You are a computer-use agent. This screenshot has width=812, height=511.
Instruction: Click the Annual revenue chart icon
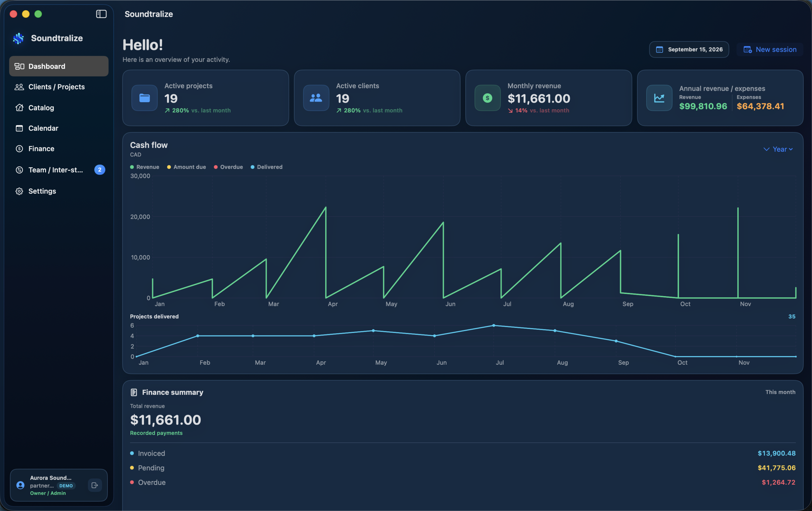click(x=659, y=98)
